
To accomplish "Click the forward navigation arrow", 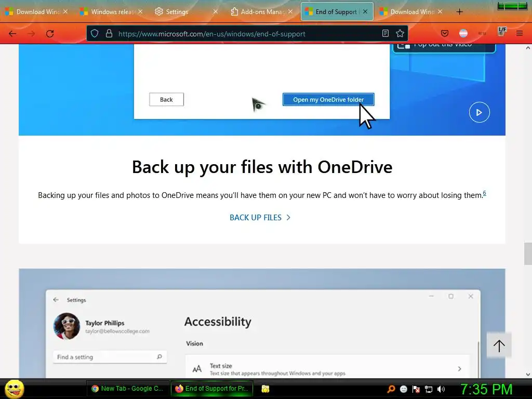I will [x=31, y=34].
